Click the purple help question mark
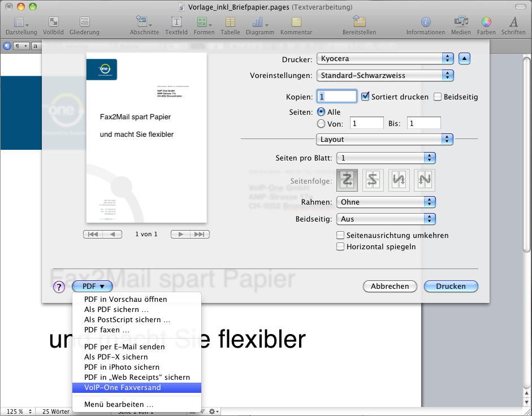Viewport: 532px width, 416px height. point(59,287)
